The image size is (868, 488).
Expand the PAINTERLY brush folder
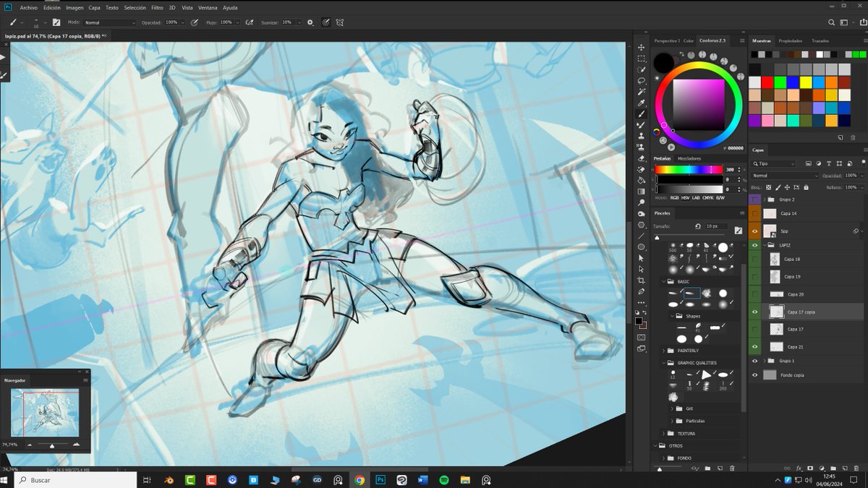(663, 351)
